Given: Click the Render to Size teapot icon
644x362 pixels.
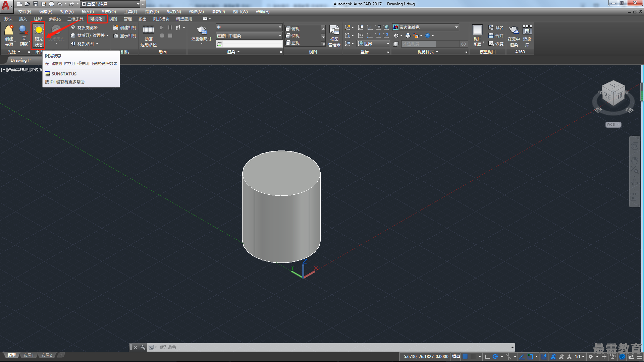Looking at the screenshot, I should tap(201, 30).
